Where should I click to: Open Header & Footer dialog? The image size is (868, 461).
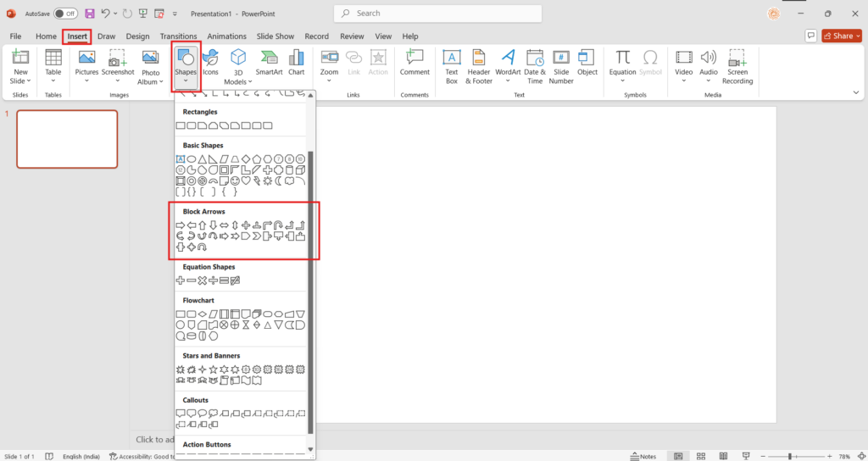point(479,64)
